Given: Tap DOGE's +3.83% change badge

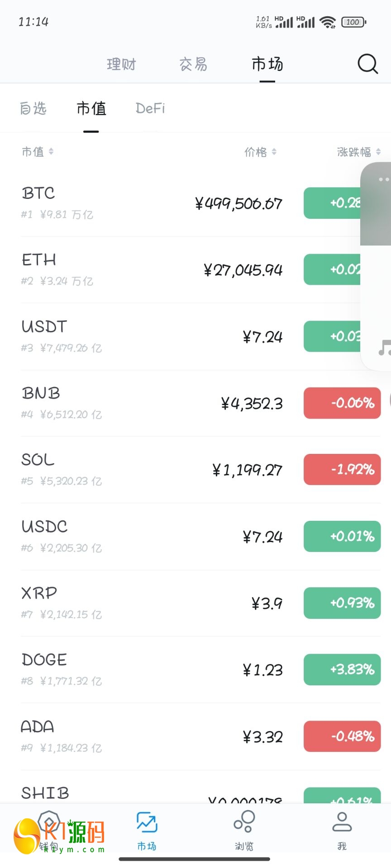Looking at the screenshot, I should click(x=342, y=670).
